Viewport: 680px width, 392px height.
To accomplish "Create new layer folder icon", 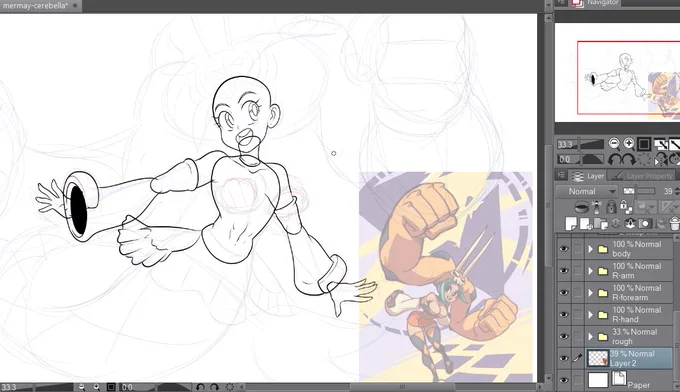I will point(600,224).
